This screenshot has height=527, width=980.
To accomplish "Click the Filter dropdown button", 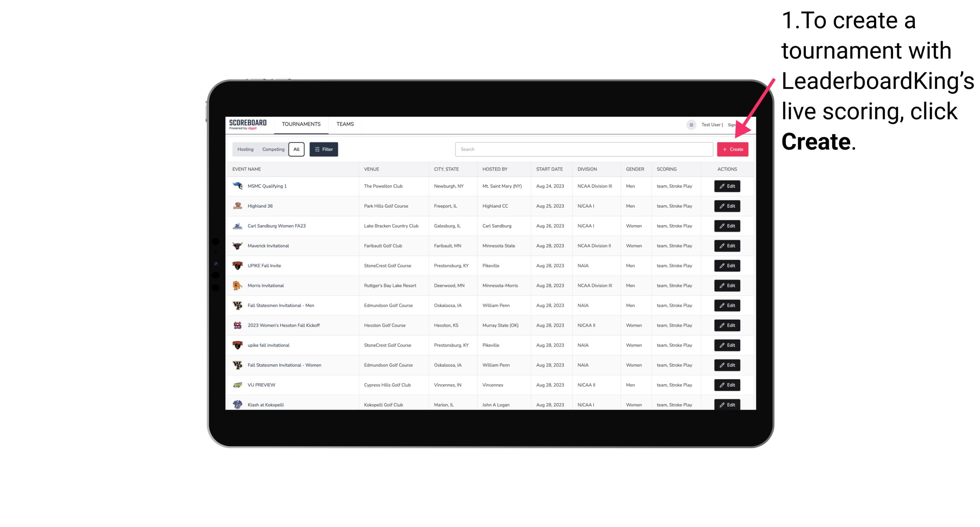I will pos(323,149).
